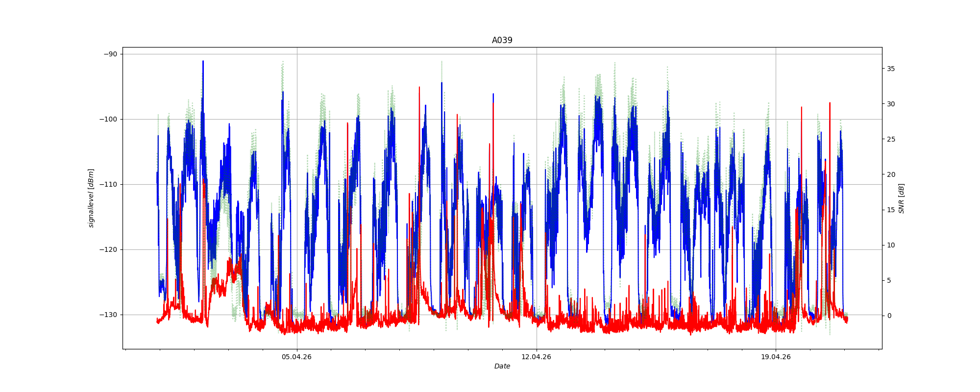Select the 12.04.26 date tick label
The width and height of the screenshot is (980, 392).
pyautogui.click(x=536, y=357)
